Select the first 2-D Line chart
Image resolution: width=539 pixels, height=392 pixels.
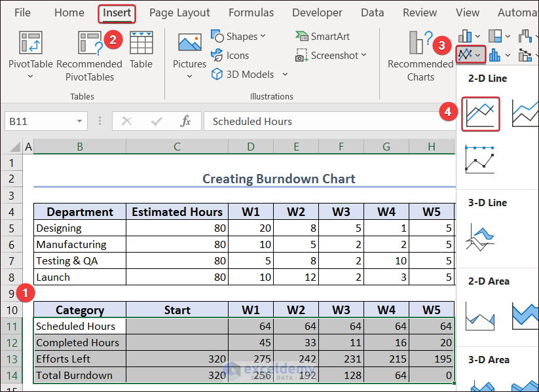(481, 114)
